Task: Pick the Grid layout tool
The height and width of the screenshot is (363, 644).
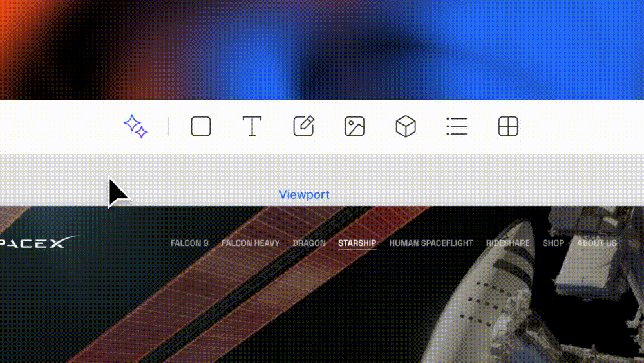Action: point(508,126)
